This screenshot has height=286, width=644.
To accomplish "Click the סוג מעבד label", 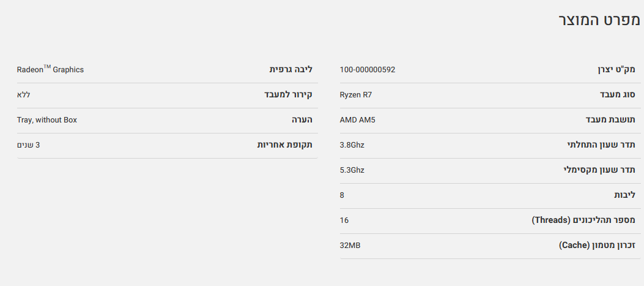I will click(617, 95).
